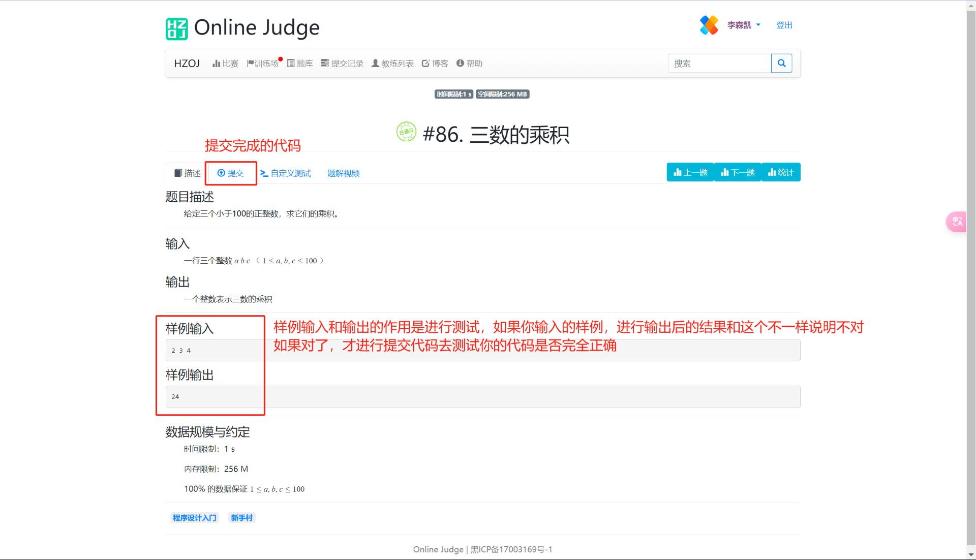Screen dimensions: 976x560
Task: Focus the 搜索 search field
Action: (x=719, y=64)
